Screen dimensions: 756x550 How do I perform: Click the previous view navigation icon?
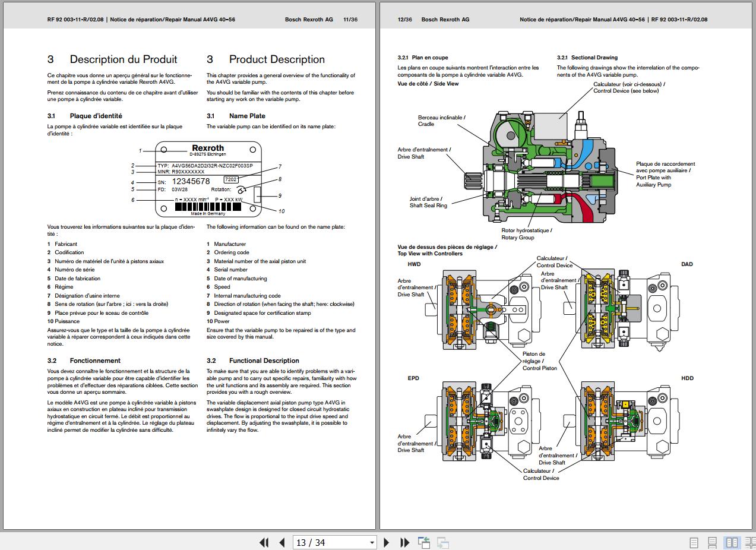[x=424, y=542]
